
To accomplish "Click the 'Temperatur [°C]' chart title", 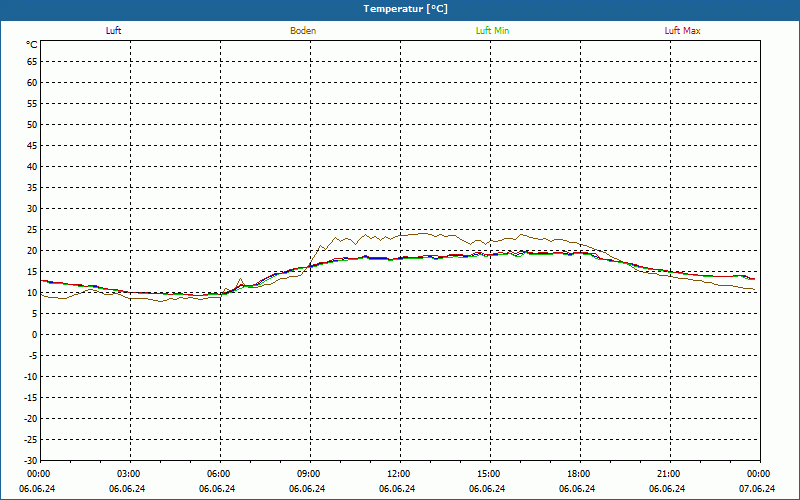I will [x=406, y=9].
